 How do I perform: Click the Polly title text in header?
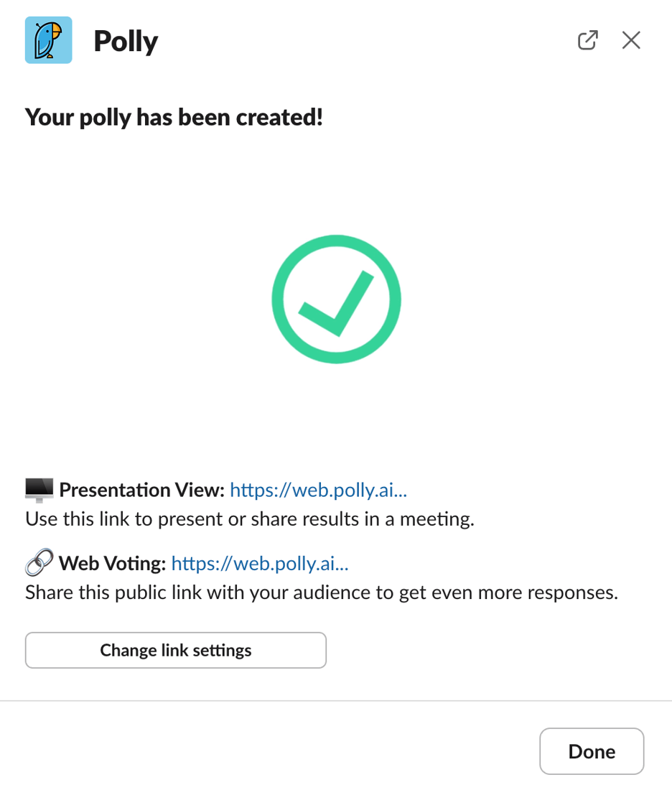[126, 42]
